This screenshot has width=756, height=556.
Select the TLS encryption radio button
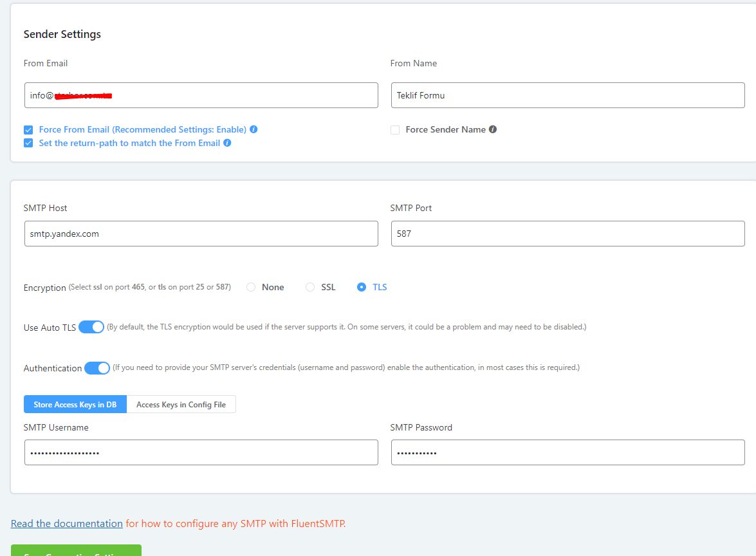click(x=361, y=287)
